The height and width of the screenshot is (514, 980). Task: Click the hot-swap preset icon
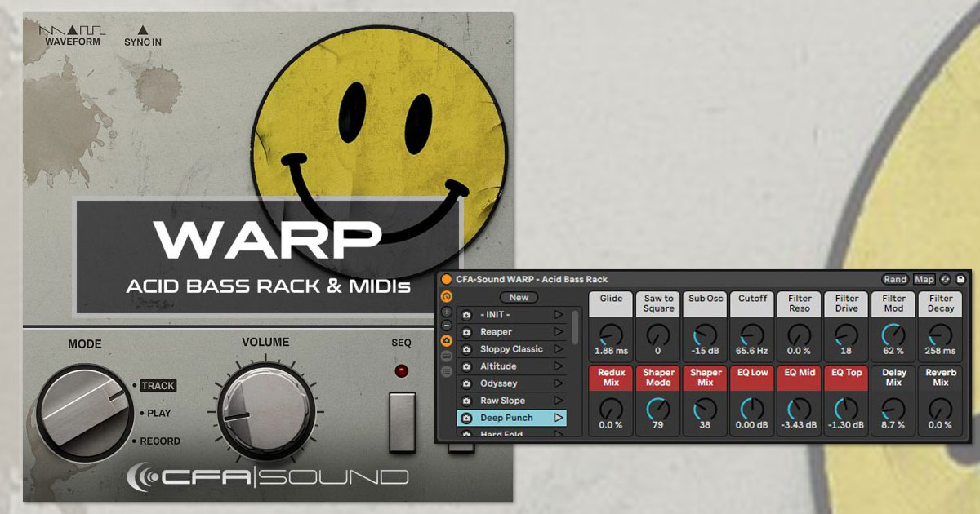coord(946,279)
